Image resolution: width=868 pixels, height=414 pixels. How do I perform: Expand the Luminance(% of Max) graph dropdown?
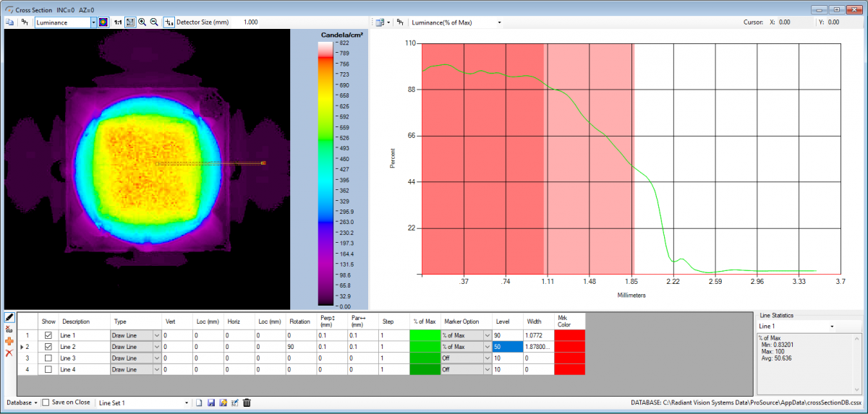pyautogui.click(x=499, y=22)
